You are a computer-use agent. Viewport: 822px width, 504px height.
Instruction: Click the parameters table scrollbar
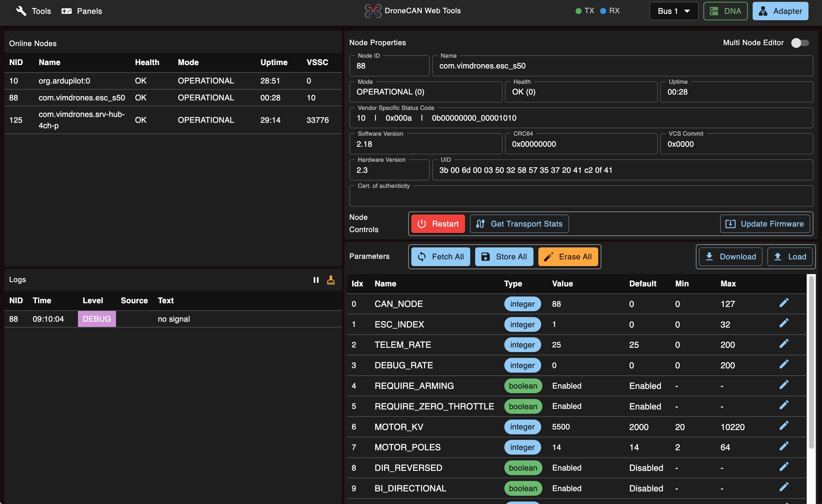(811, 362)
